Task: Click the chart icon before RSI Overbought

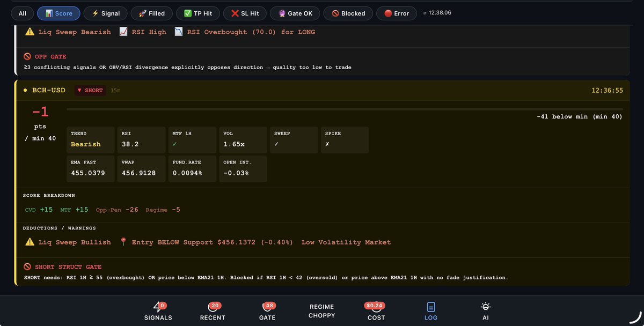Action: (178, 32)
